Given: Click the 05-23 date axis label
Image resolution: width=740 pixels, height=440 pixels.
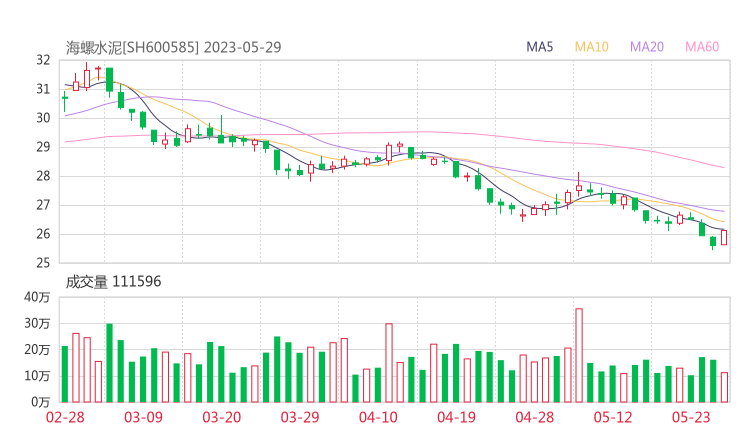Looking at the screenshot, I should 691,417.
